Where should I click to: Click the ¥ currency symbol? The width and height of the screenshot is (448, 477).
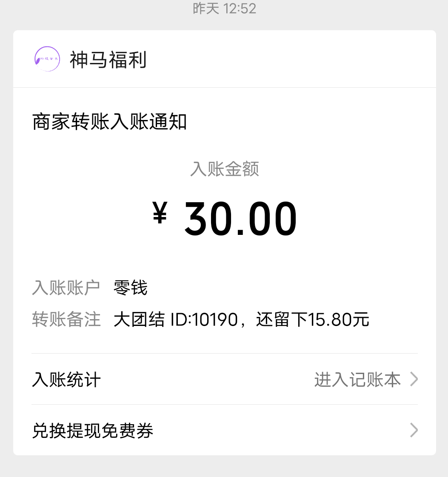tap(160, 212)
